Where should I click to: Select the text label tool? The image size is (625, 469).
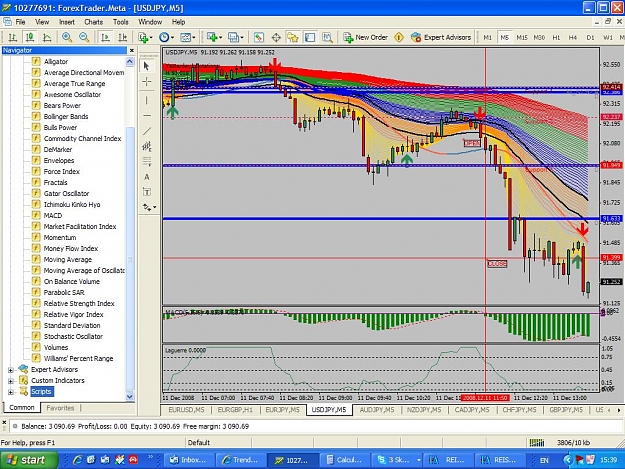click(147, 192)
